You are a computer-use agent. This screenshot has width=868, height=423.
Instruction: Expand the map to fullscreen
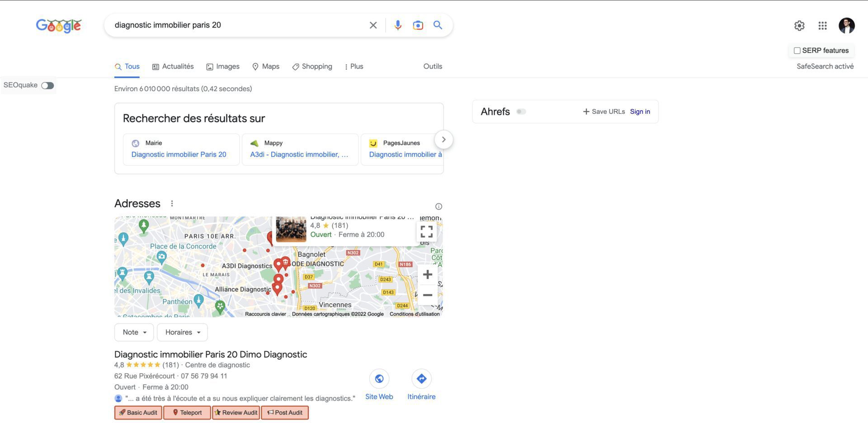(x=427, y=232)
